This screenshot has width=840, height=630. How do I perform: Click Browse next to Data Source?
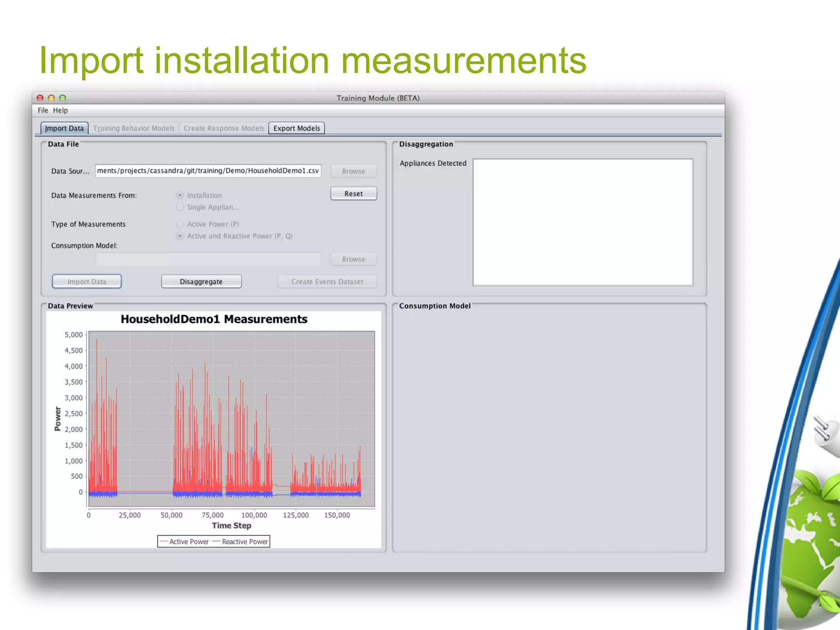tap(354, 171)
